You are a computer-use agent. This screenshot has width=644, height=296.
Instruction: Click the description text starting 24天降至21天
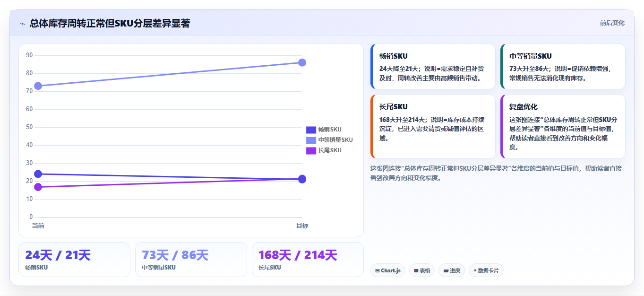click(x=431, y=73)
